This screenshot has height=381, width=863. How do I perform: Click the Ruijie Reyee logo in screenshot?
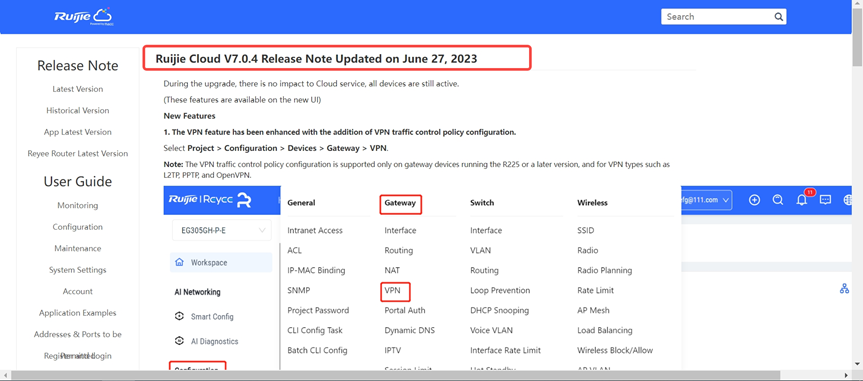click(x=210, y=200)
